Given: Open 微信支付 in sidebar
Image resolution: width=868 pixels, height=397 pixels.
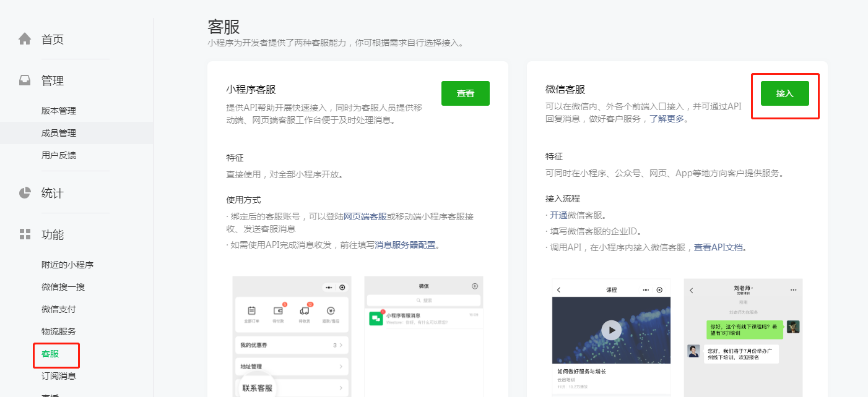Looking at the screenshot, I should (59, 309).
